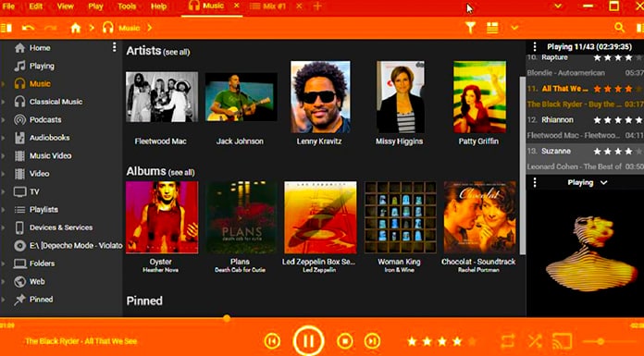
Task: Pause the current playback
Action: pyautogui.click(x=308, y=341)
